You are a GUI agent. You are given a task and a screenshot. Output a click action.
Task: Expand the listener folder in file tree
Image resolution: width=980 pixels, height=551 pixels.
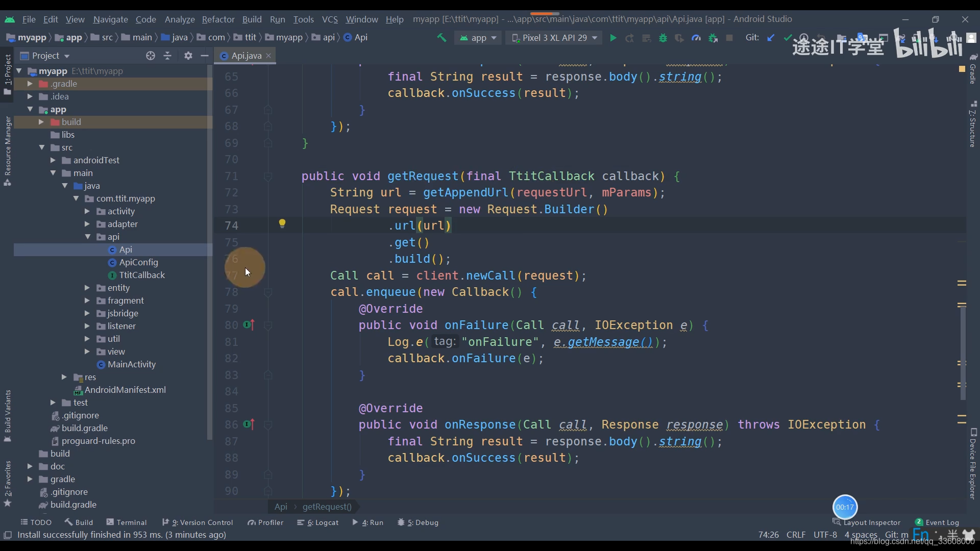[87, 325]
